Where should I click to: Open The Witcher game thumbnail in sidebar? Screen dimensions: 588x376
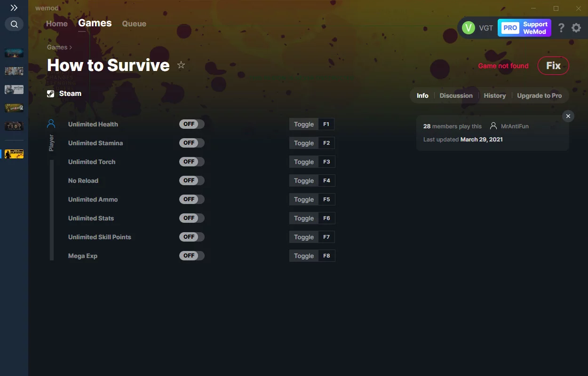pyautogui.click(x=14, y=89)
